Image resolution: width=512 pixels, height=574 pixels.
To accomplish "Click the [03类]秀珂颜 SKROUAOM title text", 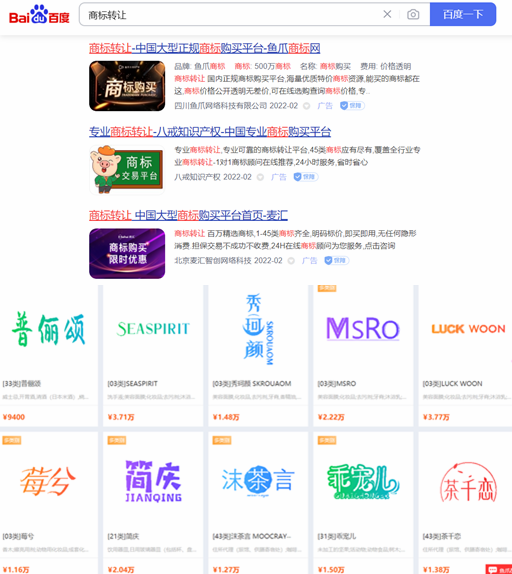I will pyautogui.click(x=252, y=384).
